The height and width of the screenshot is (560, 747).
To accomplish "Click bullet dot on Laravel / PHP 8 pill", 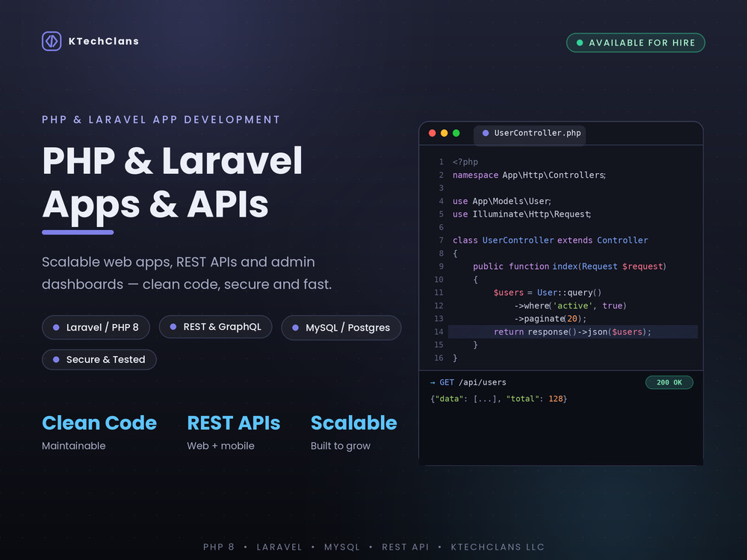I will (56, 328).
